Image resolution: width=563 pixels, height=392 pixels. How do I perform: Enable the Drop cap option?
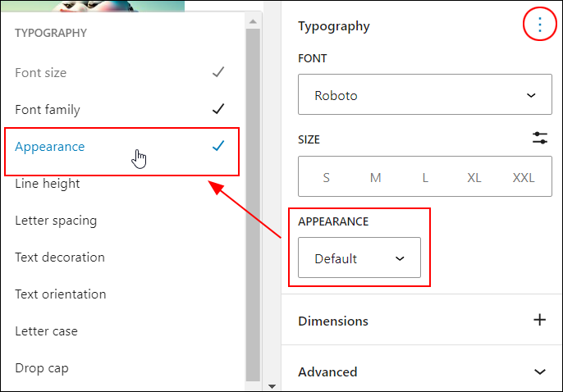tap(121, 368)
